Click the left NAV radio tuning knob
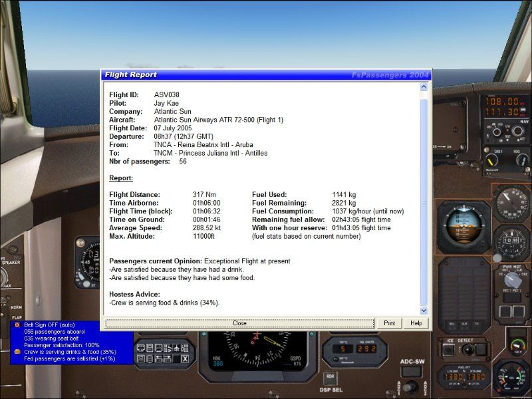 (497, 132)
